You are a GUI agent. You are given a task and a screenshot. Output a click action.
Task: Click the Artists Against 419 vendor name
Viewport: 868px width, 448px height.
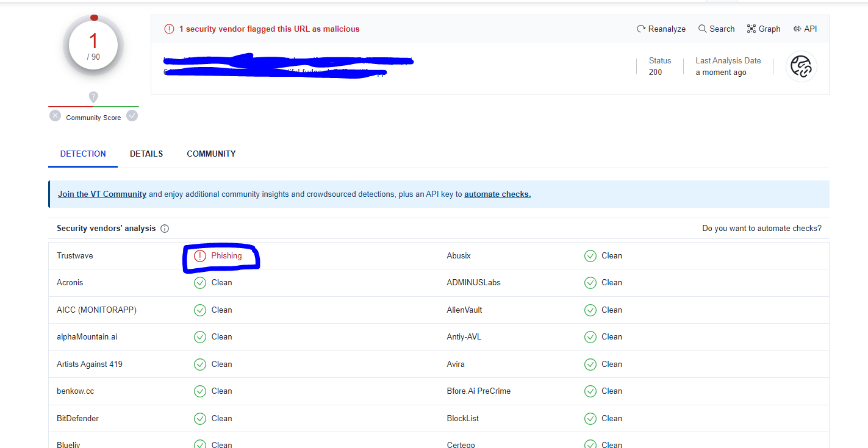pos(90,364)
